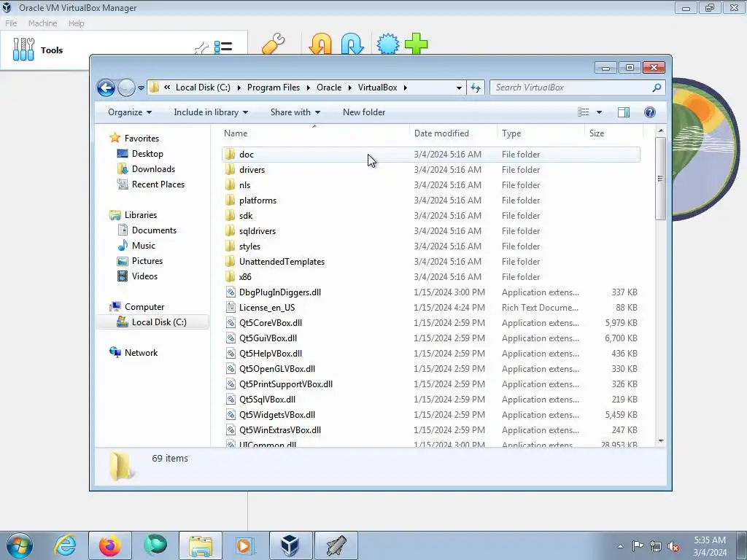Toggle the preview pane button
747x560 pixels.
623,112
